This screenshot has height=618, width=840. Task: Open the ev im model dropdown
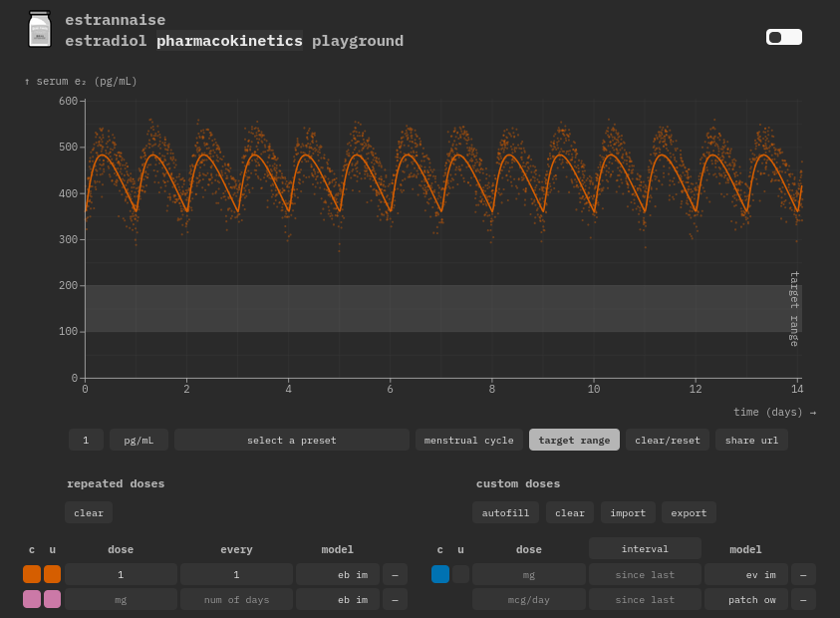pos(745,574)
